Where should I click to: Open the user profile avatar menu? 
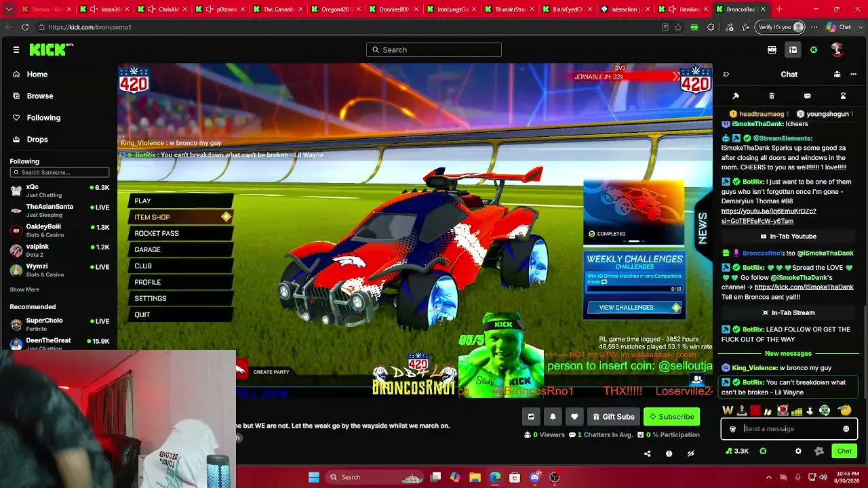pos(837,49)
